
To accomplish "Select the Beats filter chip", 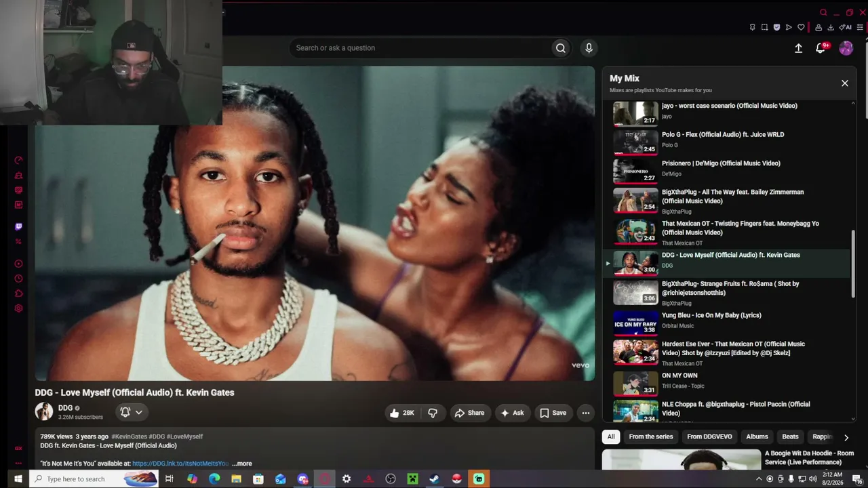I will (x=791, y=436).
